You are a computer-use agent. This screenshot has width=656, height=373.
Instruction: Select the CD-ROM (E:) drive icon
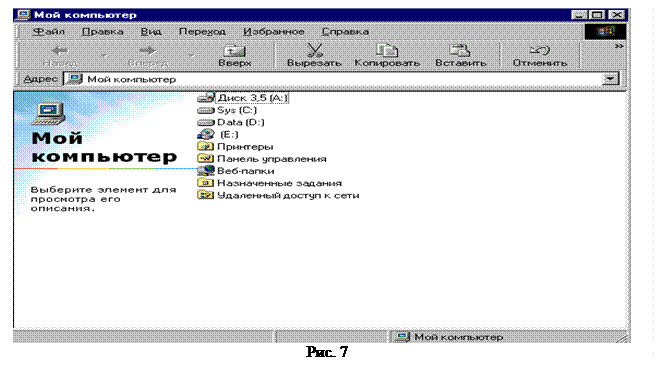point(205,134)
